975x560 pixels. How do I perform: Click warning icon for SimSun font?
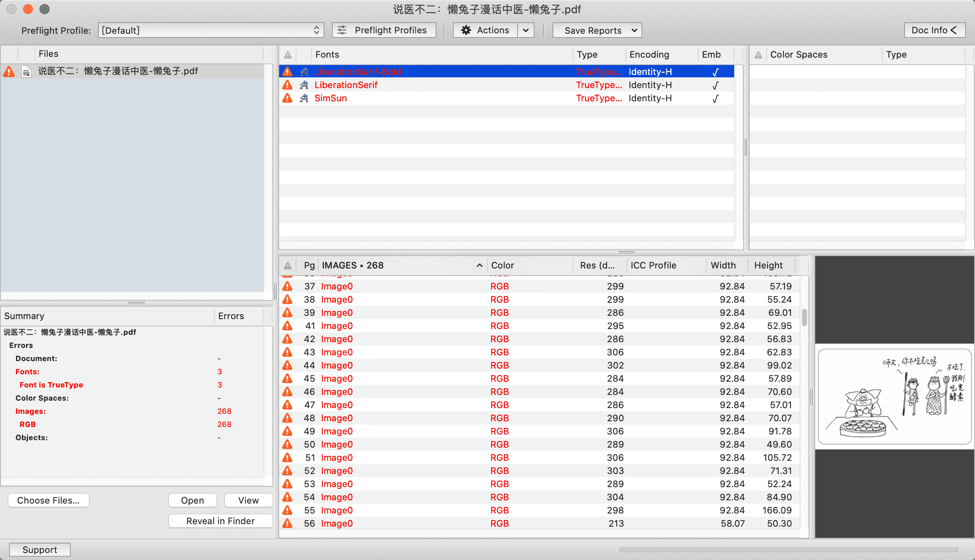click(x=287, y=98)
